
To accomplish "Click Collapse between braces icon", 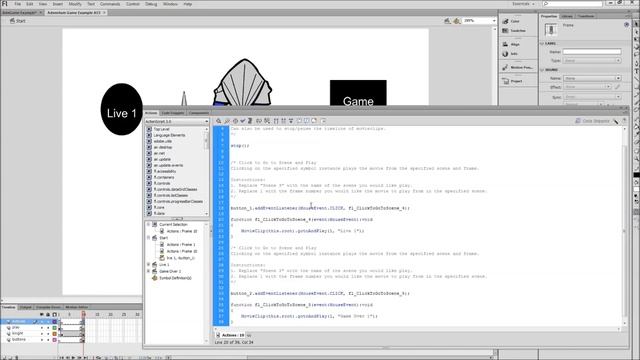I will (x=276, y=121).
